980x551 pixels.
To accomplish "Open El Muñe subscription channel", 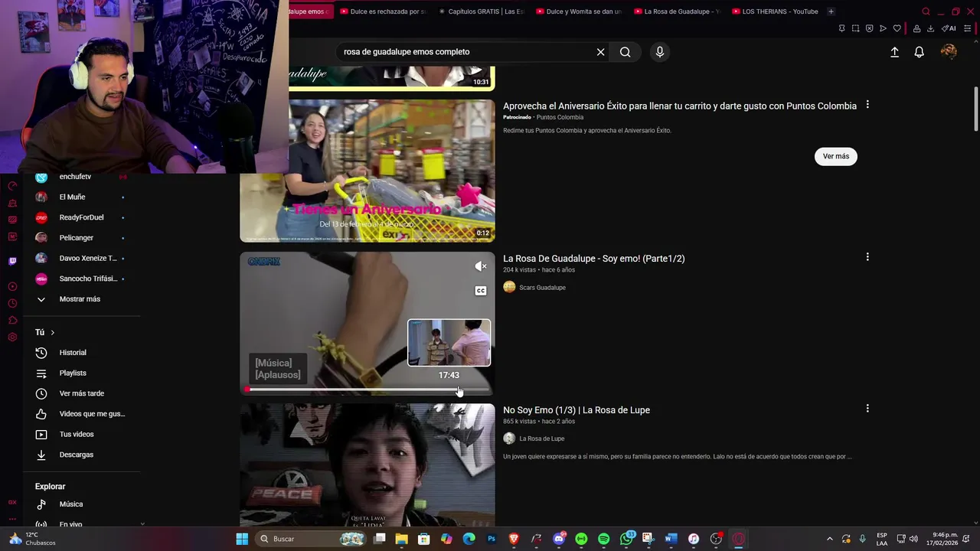I will pos(72,197).
